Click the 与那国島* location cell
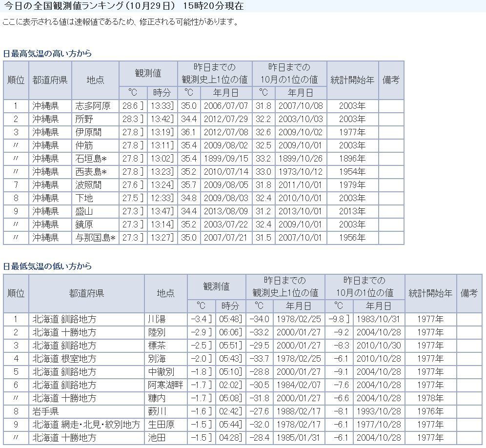The width and height of the screenshot is (486, 448). pyautogui.click(x=95, y=238)
